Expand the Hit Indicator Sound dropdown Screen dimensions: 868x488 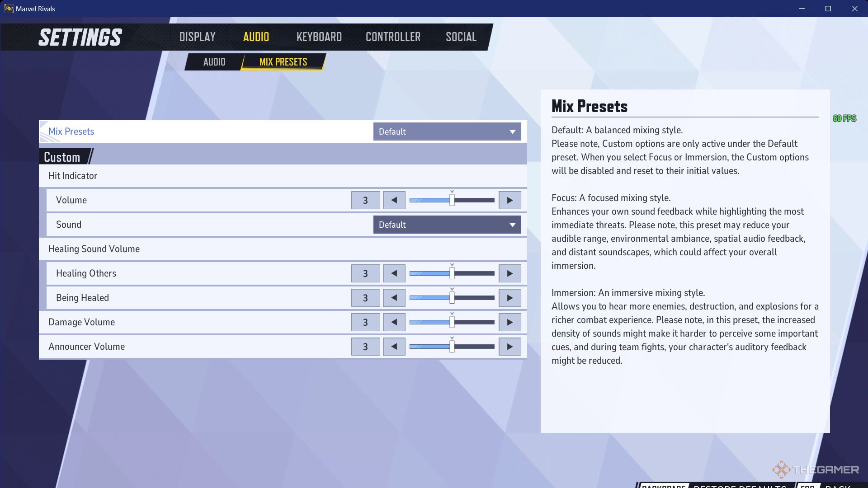click(x=447, y=225)
